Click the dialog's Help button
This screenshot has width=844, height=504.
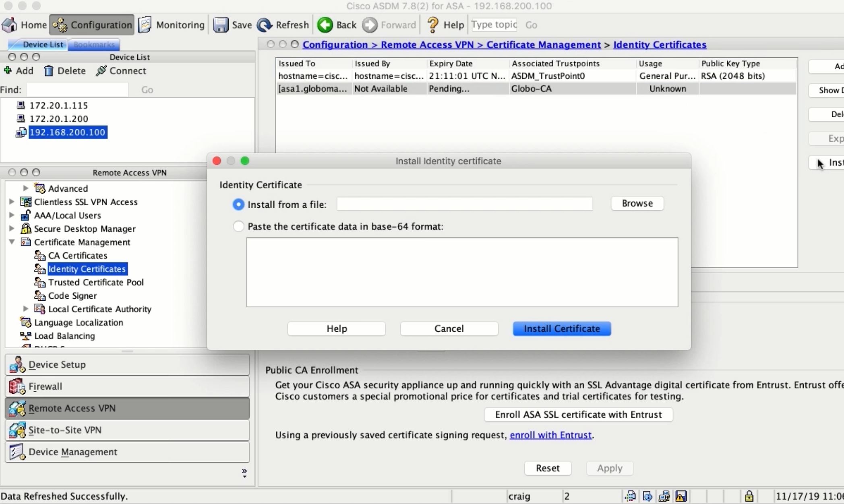(337, 328)
